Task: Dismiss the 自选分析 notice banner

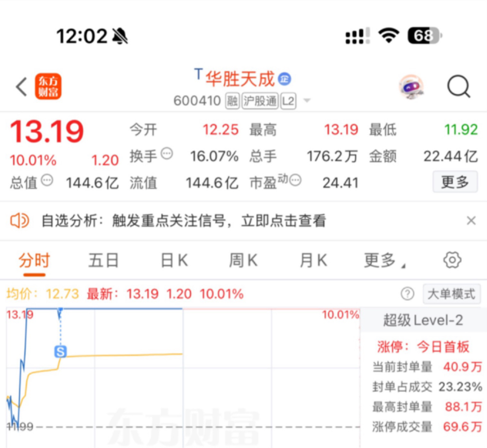Action: (x=471, y=221)
